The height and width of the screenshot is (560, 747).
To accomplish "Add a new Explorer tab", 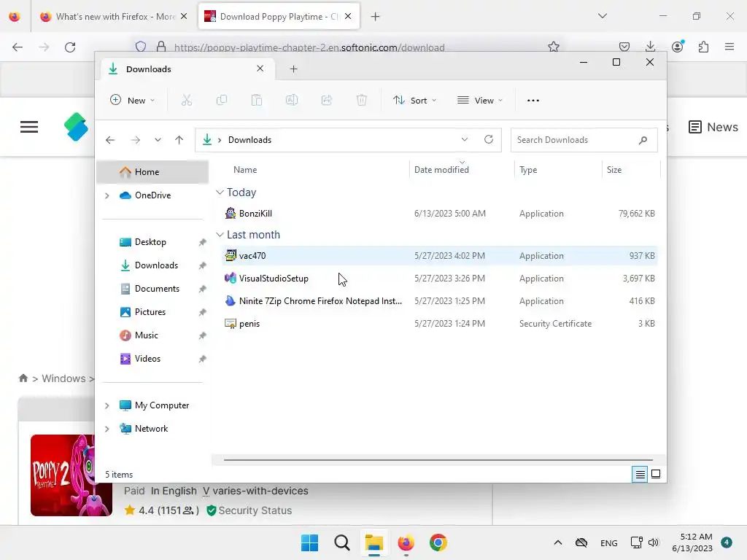I will pyautogui.click(x=293, y=69).
